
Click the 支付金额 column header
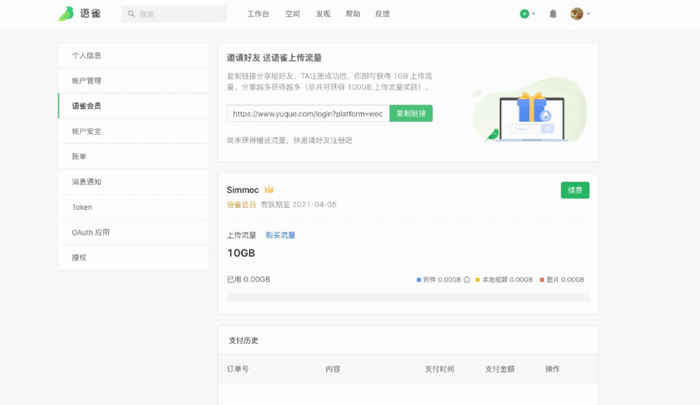(x=500, y=369)
